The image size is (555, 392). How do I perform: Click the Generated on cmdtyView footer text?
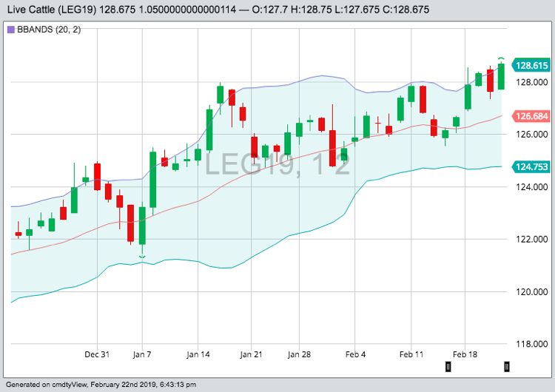point(101,385)
